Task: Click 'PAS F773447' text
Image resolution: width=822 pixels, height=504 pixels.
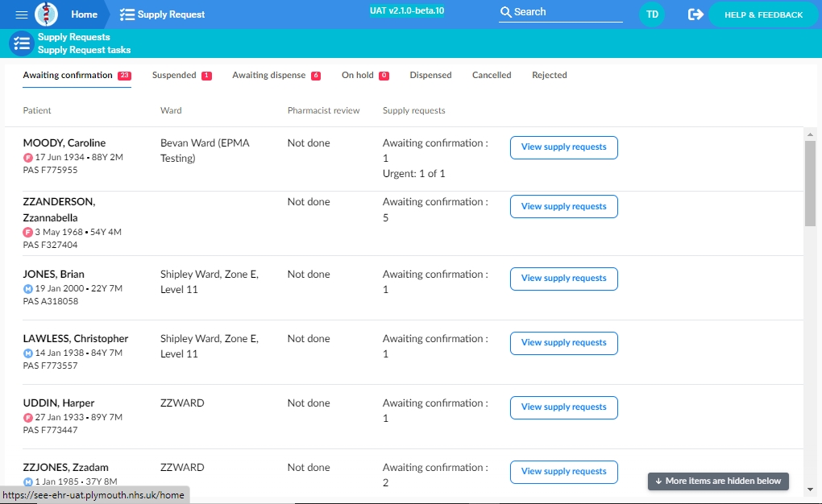Action: point(50,430)
